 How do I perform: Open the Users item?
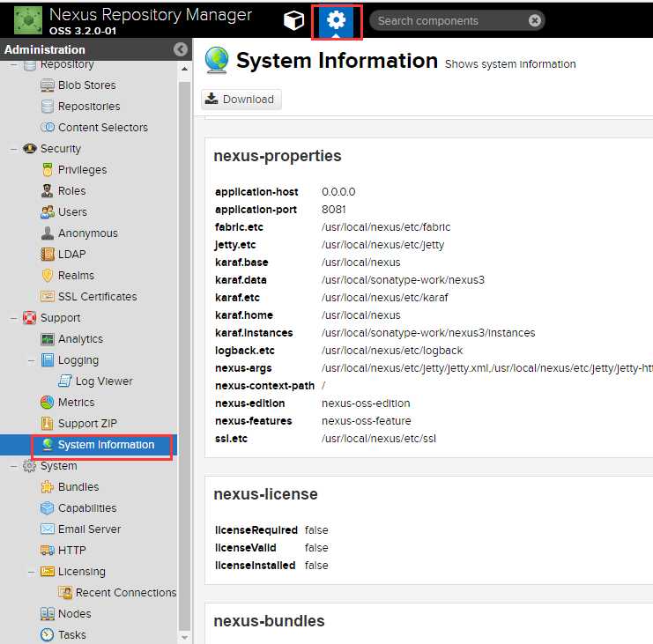pyautogui.click(x=72, y=212)
